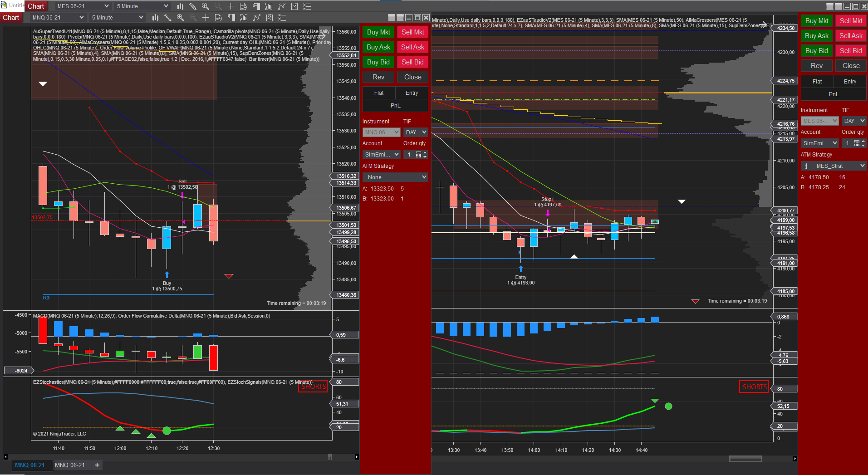Increase order qty in MES Chart Trader

pyautogui.click(x=863, y=141)
